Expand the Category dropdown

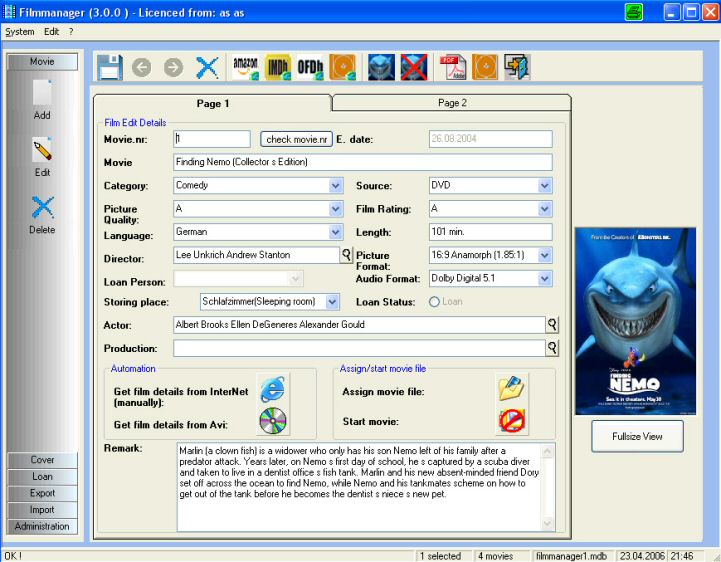tap(336, 186)
